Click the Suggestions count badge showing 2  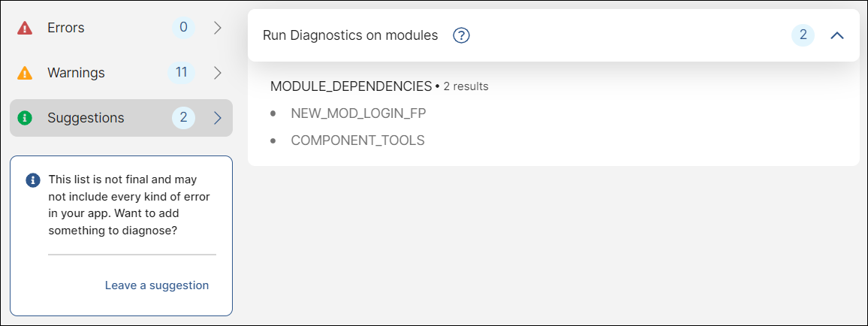click(183, 118)
